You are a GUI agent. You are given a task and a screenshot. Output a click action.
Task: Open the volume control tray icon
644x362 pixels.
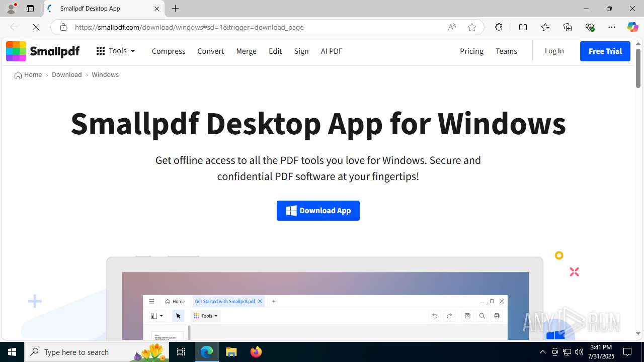[x=579, y=352]
